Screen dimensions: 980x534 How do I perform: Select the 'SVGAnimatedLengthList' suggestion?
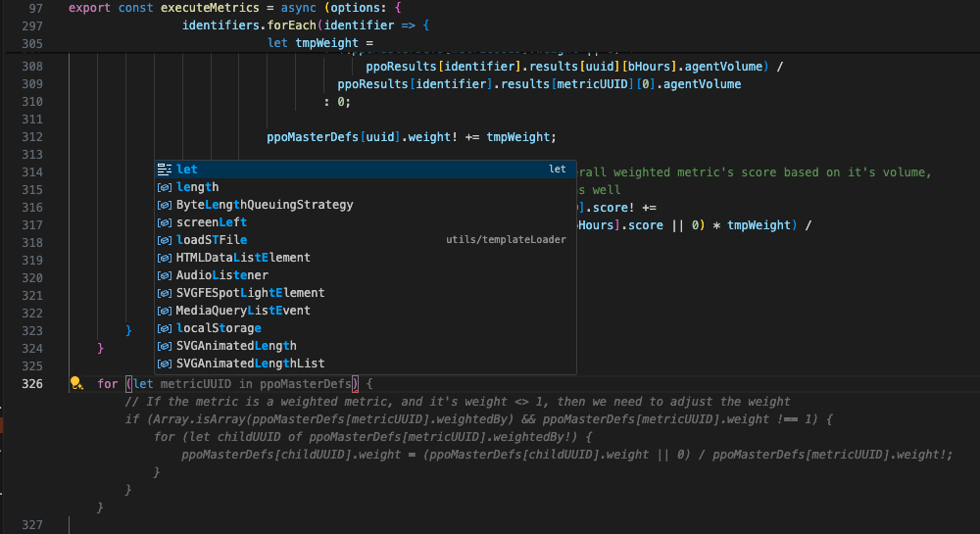click(250, 364)
